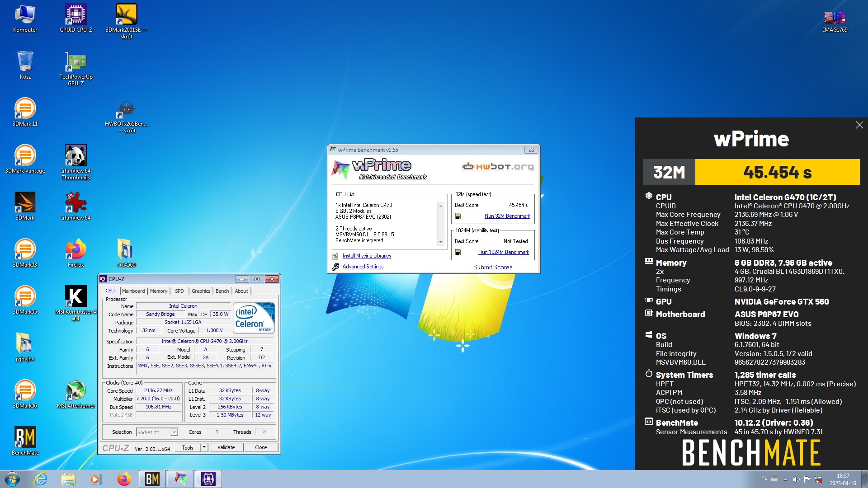Open the GTX560 folder icon
Screen dimensions: 868x488
[127, 253]
